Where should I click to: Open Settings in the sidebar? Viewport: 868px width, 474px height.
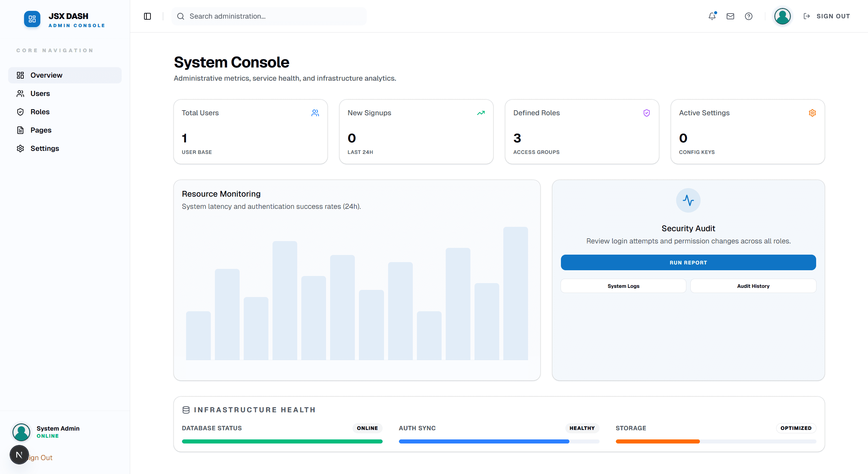pos(65,149)
